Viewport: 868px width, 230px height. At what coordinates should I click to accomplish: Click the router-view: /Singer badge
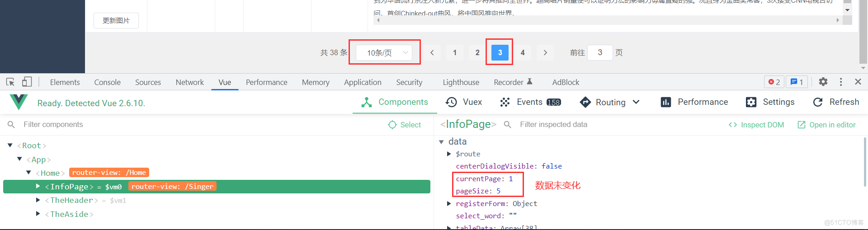pyautogui.click(x=172, y=186)
